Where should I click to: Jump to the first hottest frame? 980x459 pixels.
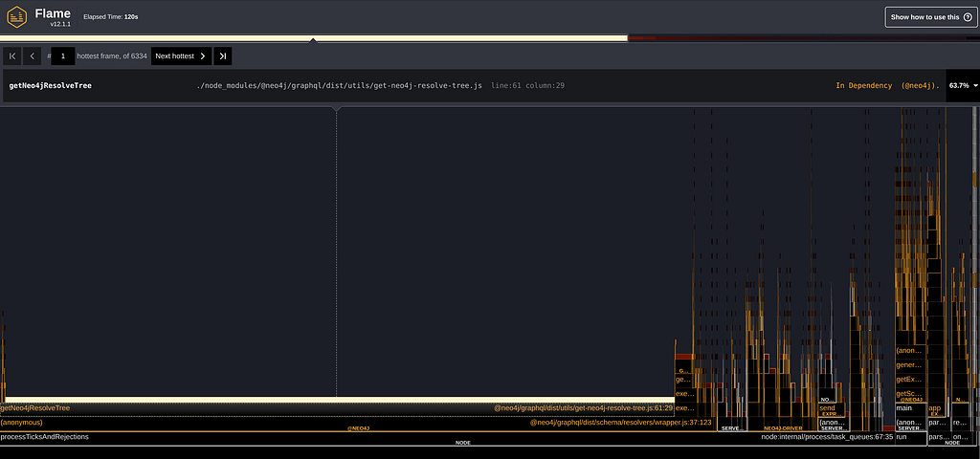[x=11, y=56]
